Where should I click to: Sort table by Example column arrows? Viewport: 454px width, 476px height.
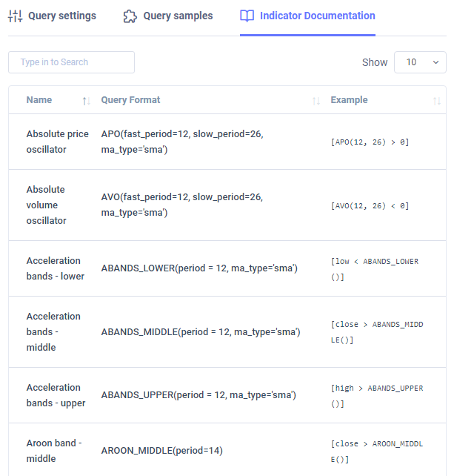pos(437,101)
